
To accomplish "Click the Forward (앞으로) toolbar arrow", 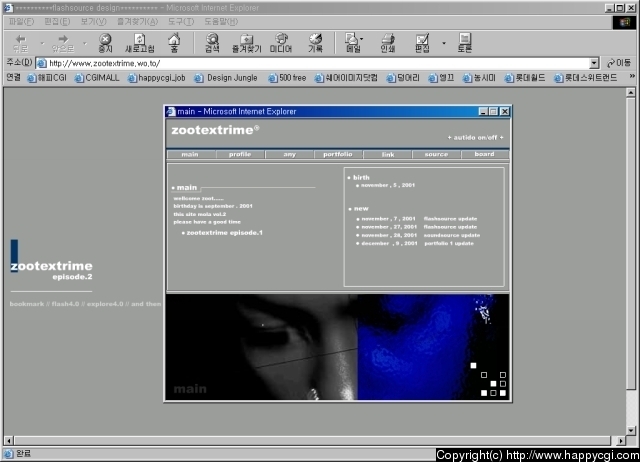I will point(63,43).
